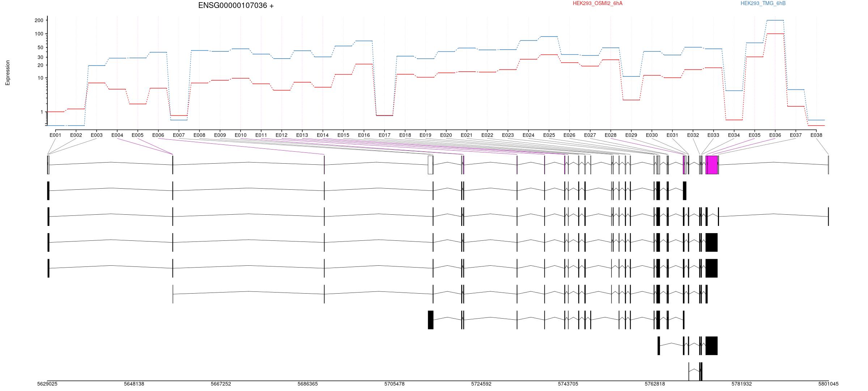Select exon label E002
The height and width of the screenshot is (391, 868).
click(x=76, y=135)
